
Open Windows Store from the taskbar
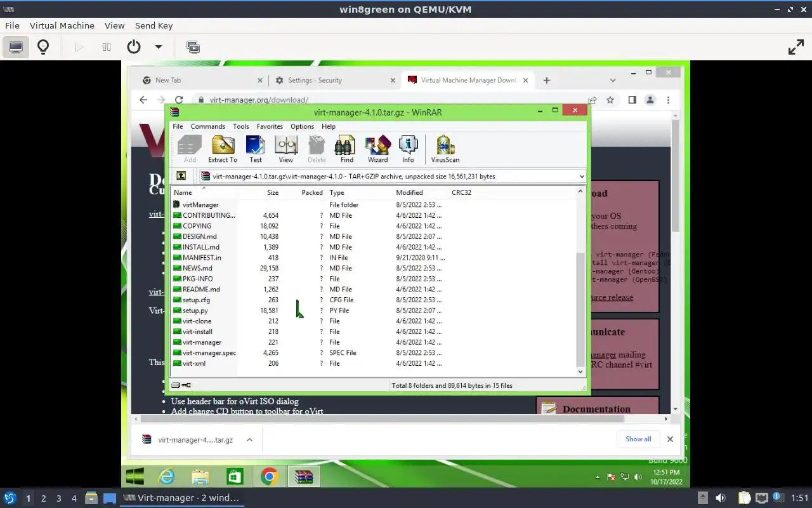[x=235, y=476]
